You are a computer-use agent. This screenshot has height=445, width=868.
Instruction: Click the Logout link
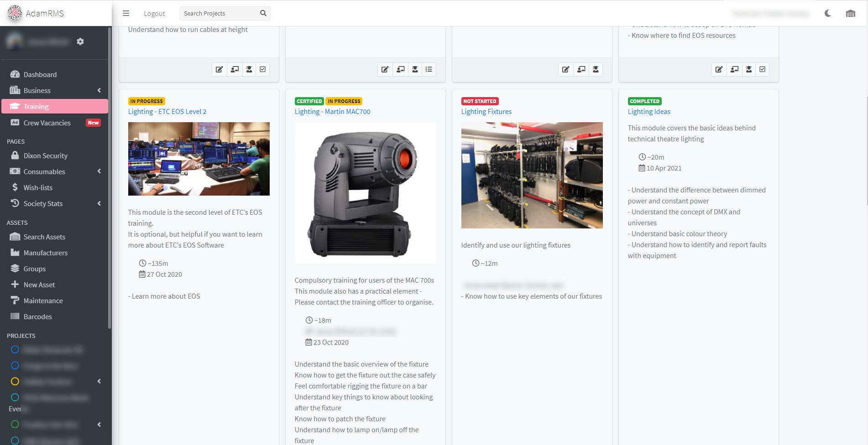point(154,13)
